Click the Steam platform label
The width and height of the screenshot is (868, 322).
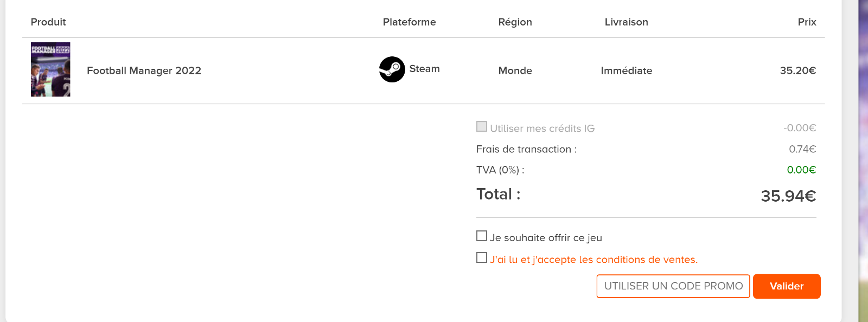pos(424,69)
